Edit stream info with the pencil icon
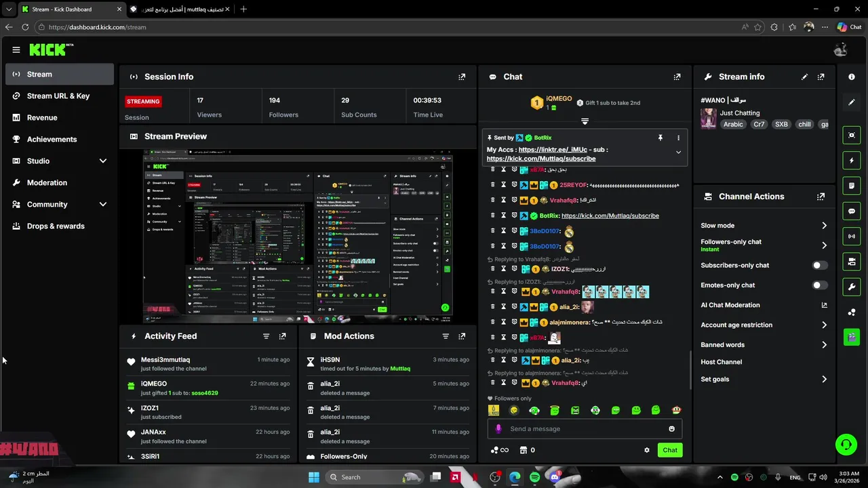868x488 pixels. 805,77
